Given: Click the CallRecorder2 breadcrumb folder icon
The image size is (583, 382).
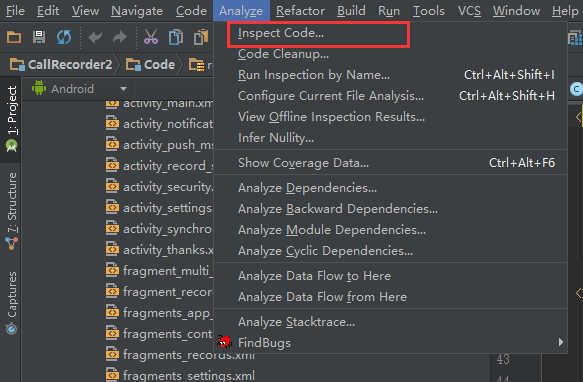Looking at the screenshot, I should click(x=17, y=64).
